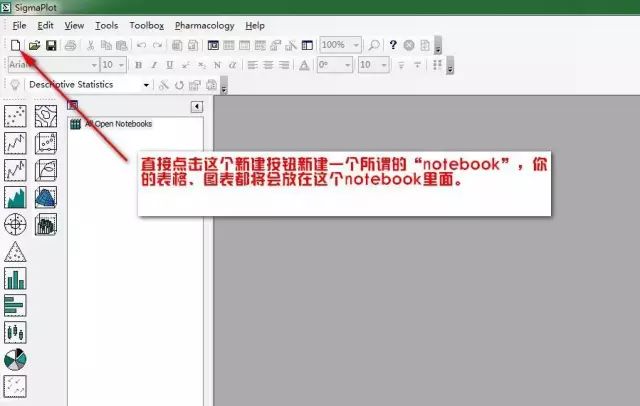The width and height of the screenshot is (640, 406).
Task: Click the notebook manager icon above All Open Notebooks
Action: point(73,105)
